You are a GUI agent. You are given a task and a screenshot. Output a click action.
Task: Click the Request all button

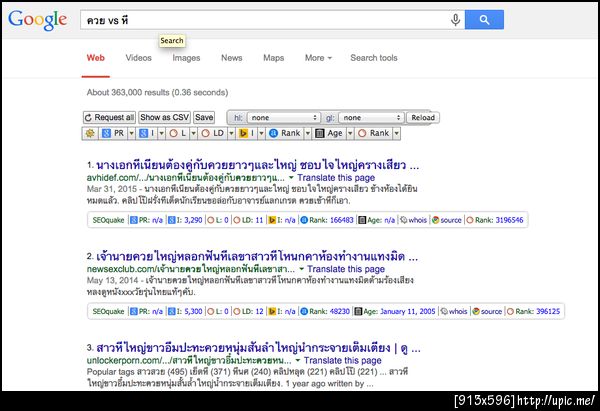coord(109,117)
